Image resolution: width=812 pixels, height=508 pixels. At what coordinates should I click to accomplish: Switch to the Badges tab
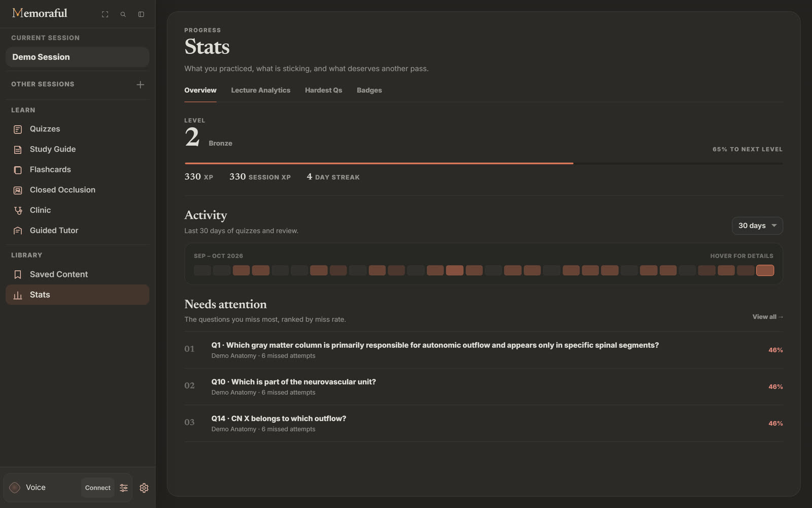(369, 90)
